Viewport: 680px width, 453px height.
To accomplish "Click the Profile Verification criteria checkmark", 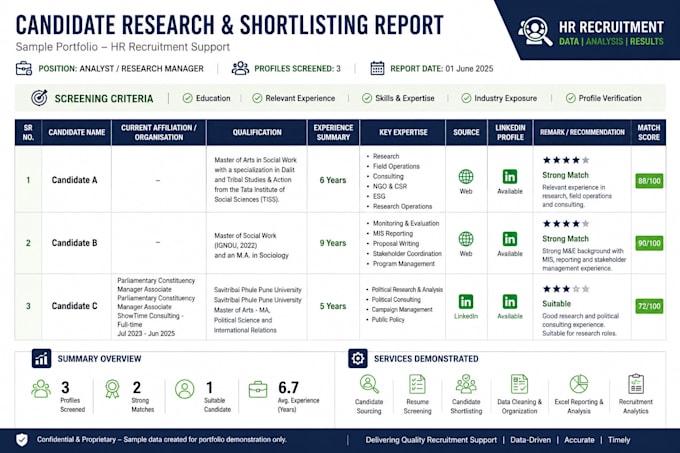I will (x=571, y=98).
